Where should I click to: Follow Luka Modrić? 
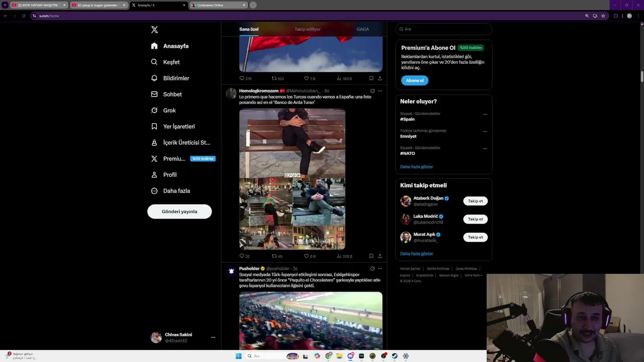[475, 219]
